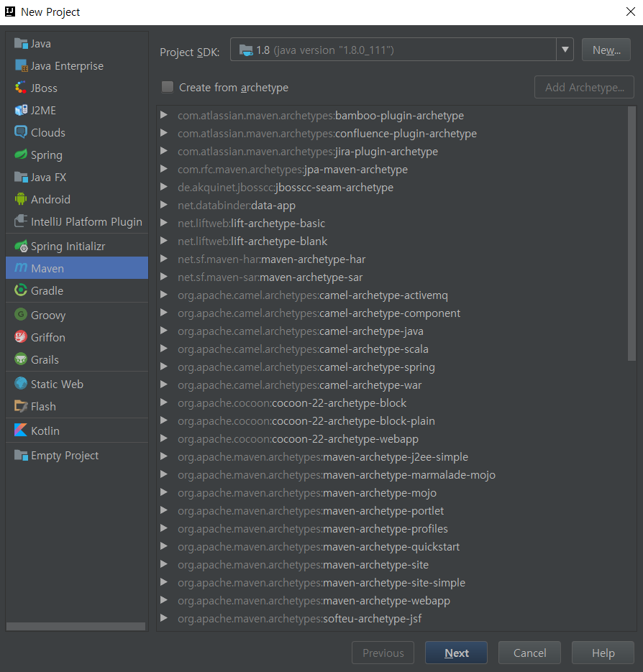Close the New Project dialog
Screen dimensions: 643x672
coord(630,11)
